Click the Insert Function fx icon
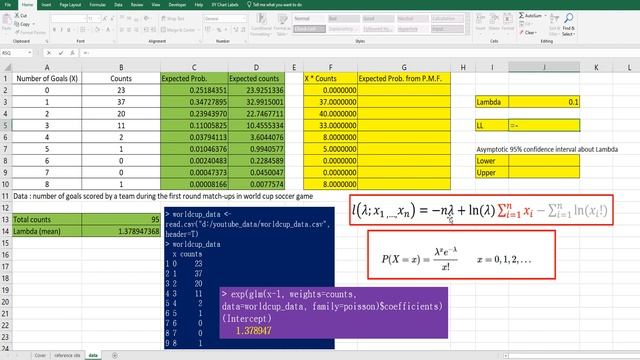 click(72, 53)
